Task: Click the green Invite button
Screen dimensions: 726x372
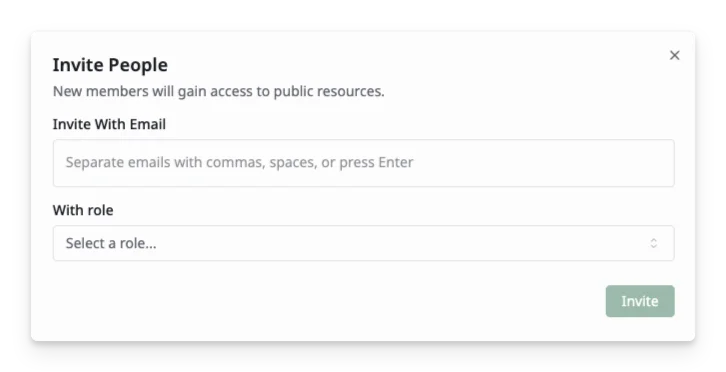Action: [x=640, y=301]
